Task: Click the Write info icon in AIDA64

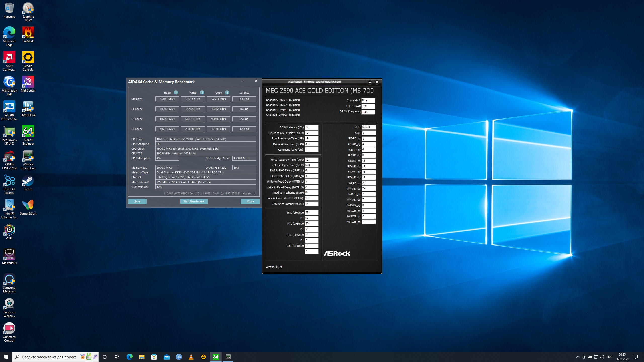Action: [x=202, y=92]
